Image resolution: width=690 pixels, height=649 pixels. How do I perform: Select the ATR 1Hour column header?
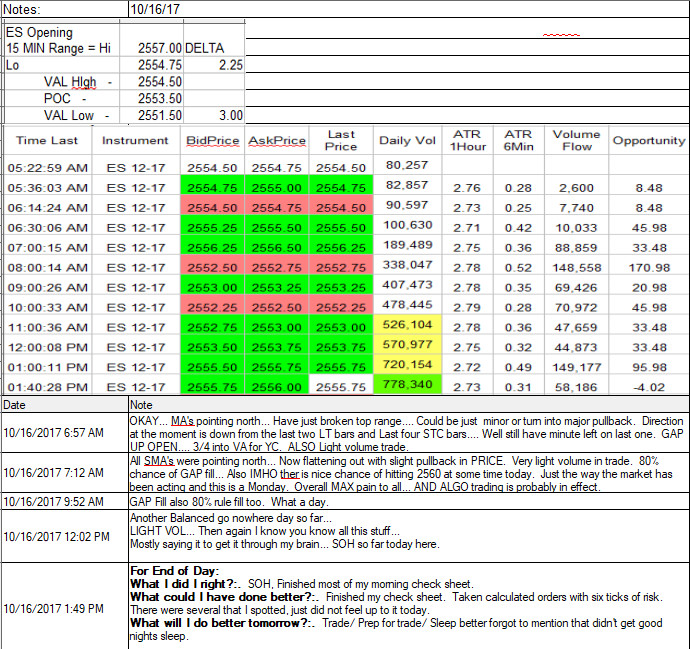[x=467, y=140]
